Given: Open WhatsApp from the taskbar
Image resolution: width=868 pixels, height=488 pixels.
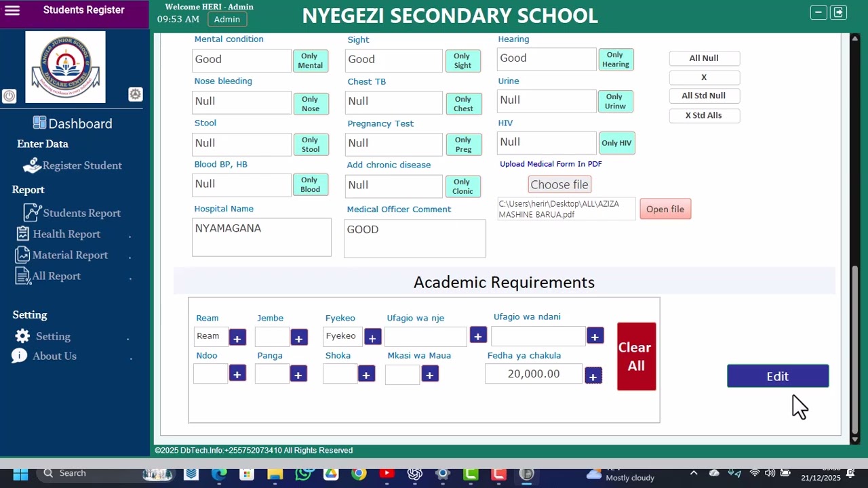Looking at the screenshot, I should (x=303, y=474).
